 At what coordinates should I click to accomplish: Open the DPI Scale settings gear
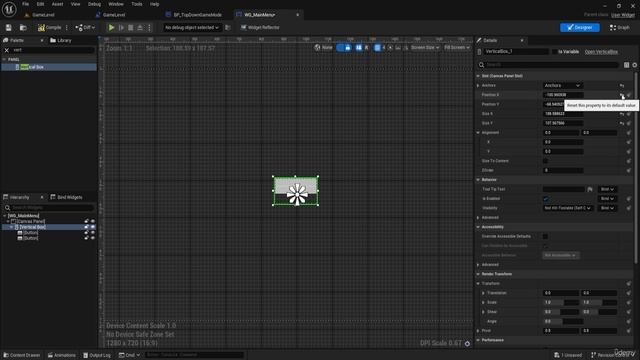tap(467, 344)
